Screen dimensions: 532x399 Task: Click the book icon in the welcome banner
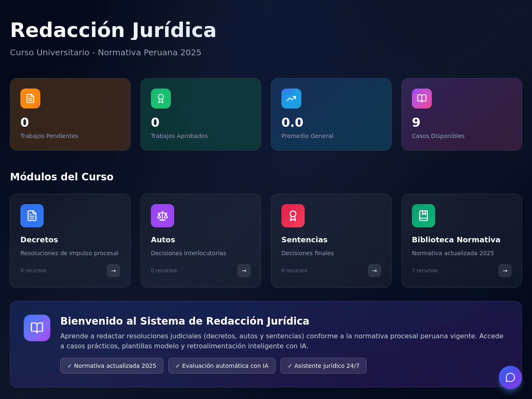point(37,328)
